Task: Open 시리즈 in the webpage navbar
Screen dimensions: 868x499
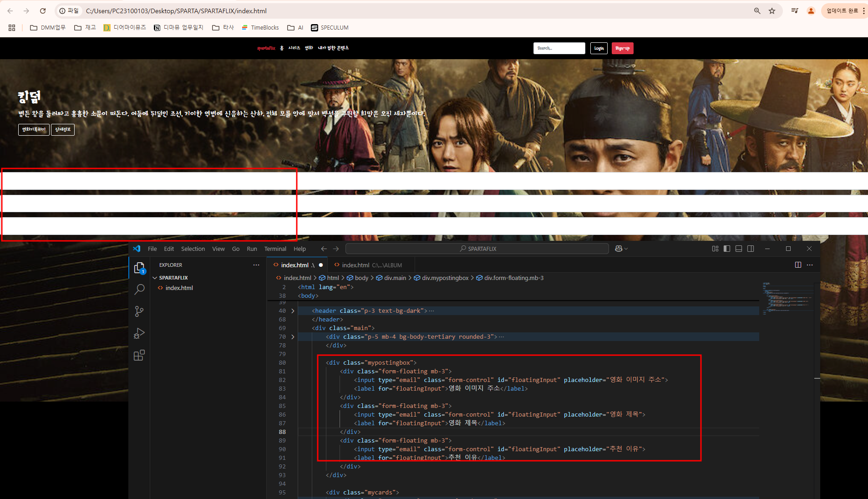Action: pyautogui.click(x=294, y=48)
